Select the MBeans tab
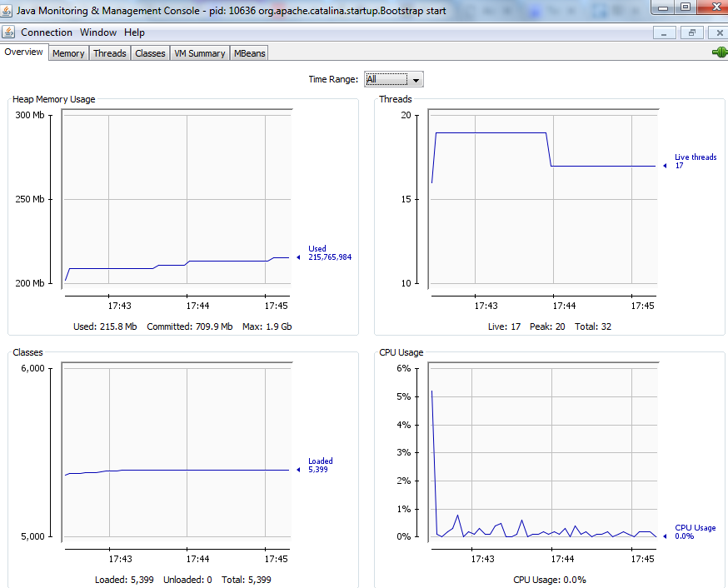Screen dimensions: 728x588 point(249,53)
